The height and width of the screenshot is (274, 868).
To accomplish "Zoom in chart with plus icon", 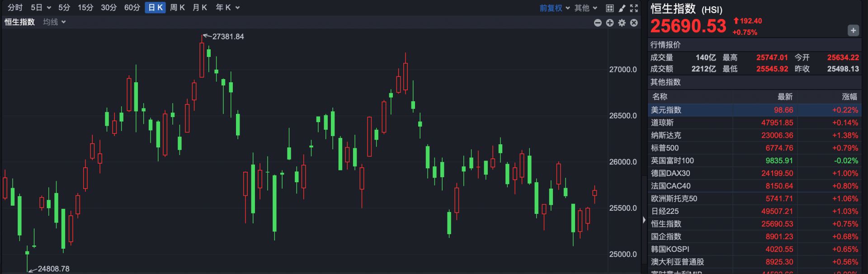I will point(610,23).
